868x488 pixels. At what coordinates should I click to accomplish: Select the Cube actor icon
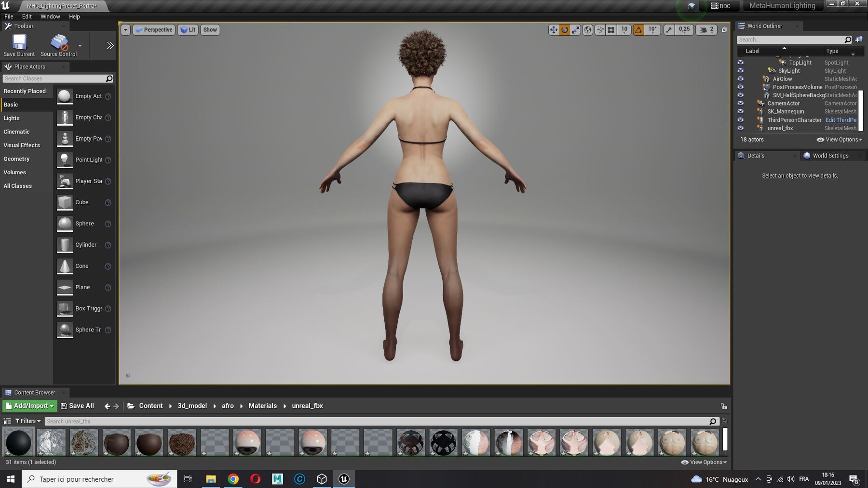coord(65,202)
